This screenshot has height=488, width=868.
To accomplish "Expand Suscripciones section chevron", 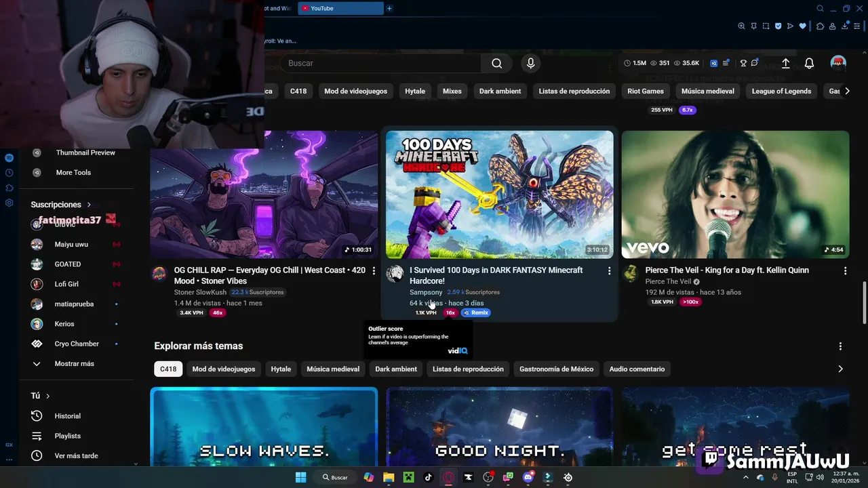I will click(89, 205).
